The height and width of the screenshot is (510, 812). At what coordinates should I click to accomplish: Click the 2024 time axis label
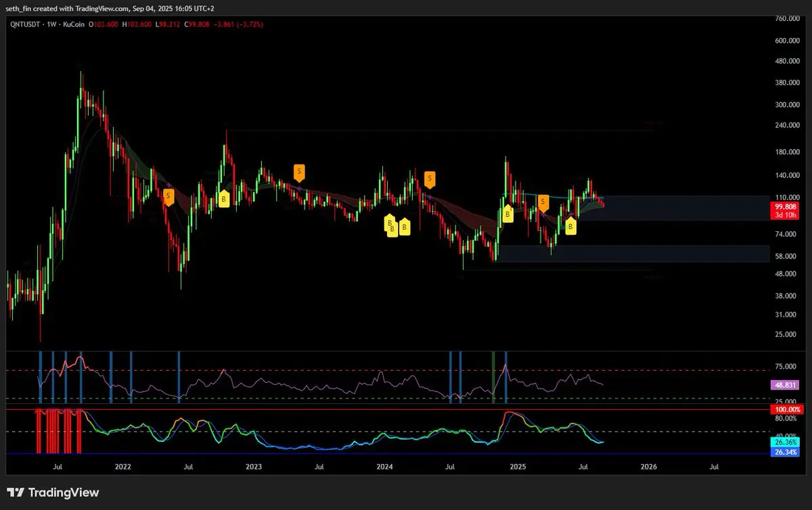(384, 467)
